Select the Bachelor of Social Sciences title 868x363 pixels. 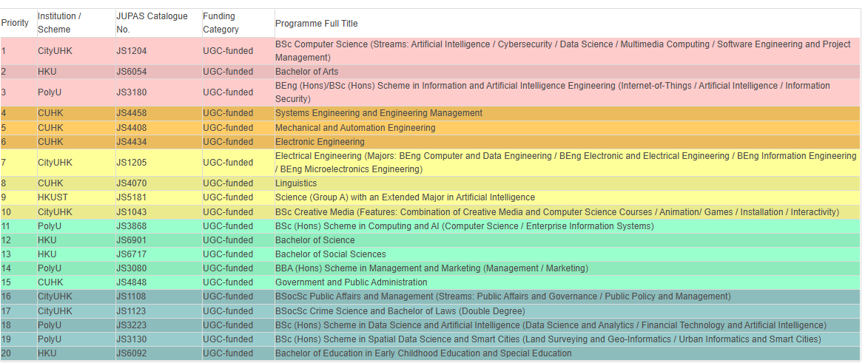coord(331,254)
